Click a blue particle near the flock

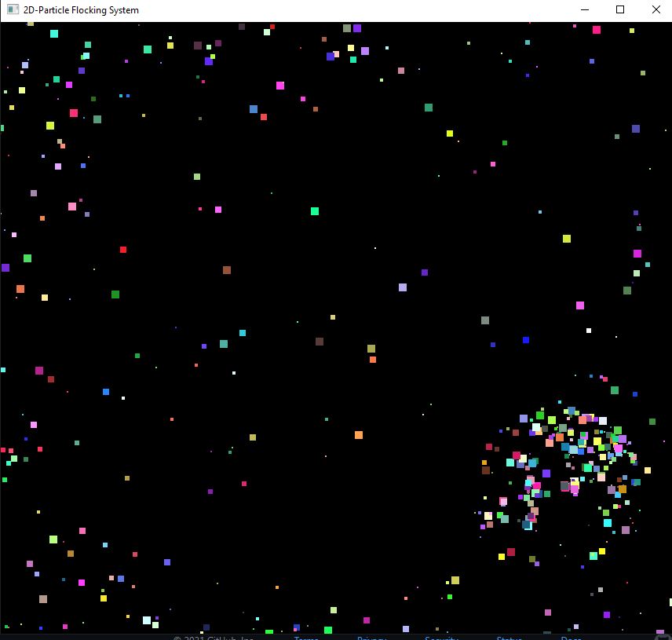(x=524, y=342)
